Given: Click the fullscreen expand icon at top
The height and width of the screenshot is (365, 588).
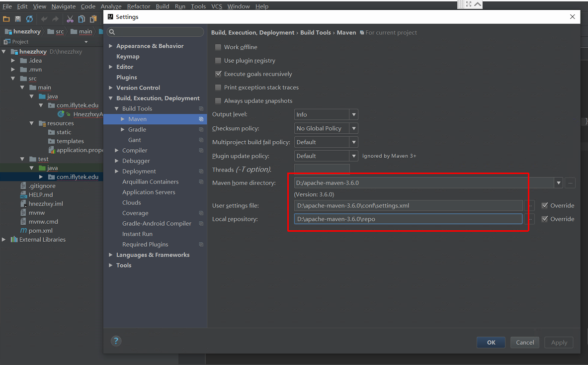Looking at the screenshot, I should pyautogui.click(x=469, y=4).
